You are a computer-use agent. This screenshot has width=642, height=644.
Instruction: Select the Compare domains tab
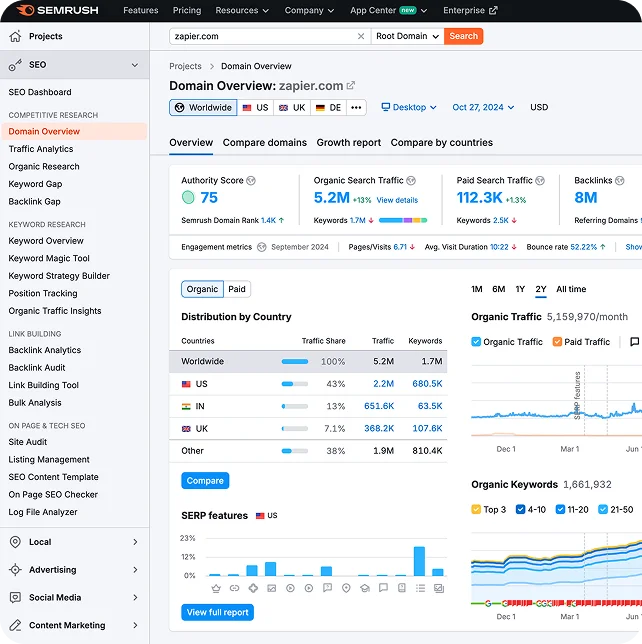(x=265, y=143)
